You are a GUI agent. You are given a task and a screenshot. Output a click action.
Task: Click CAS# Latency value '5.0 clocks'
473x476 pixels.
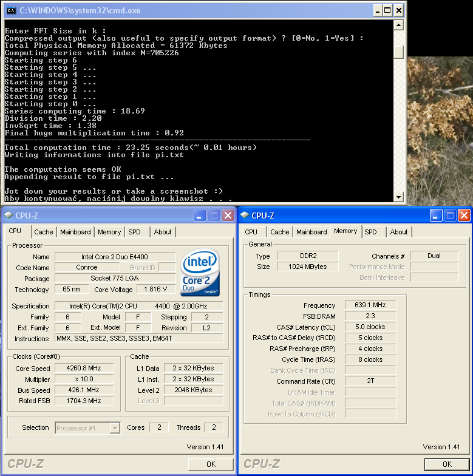tap(370, 327)
